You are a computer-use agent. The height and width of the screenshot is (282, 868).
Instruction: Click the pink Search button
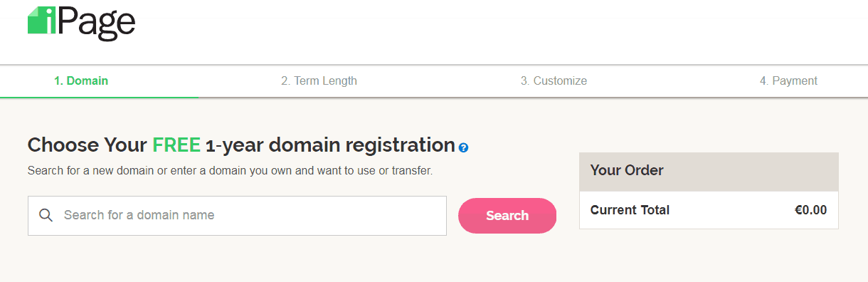pos(507,215)
